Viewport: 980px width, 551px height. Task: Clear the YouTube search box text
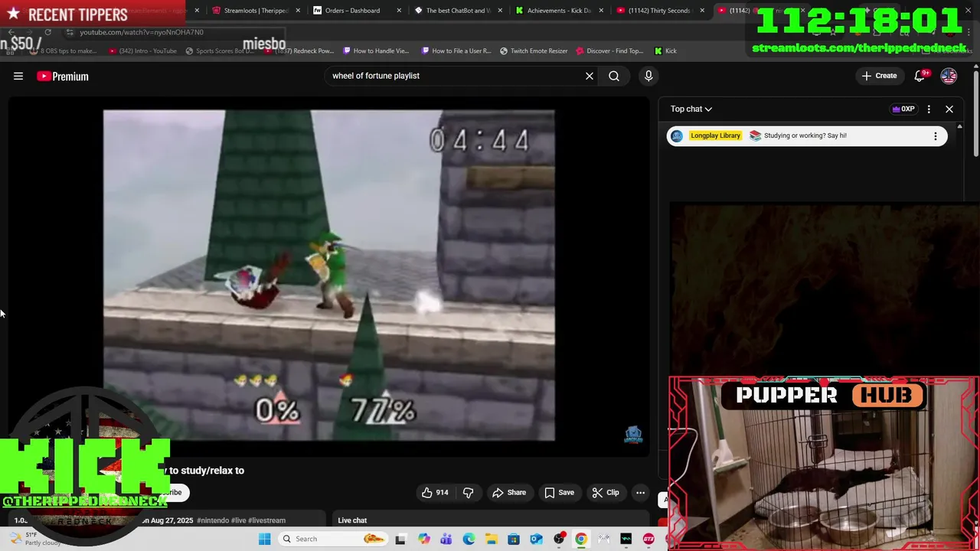(590, 76)
